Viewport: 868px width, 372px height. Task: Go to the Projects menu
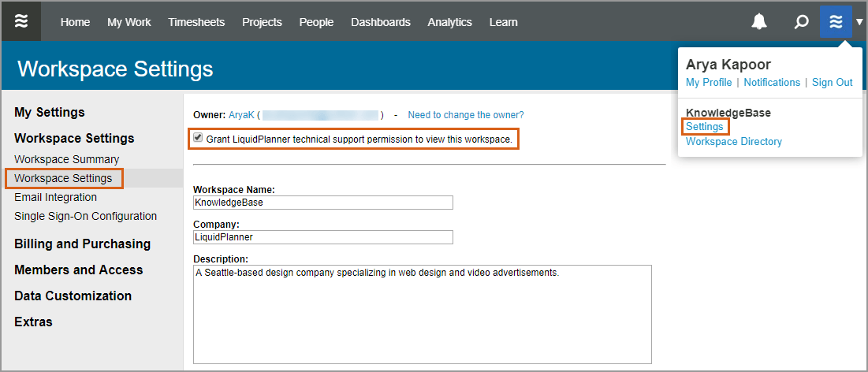(x=262, y=22)
